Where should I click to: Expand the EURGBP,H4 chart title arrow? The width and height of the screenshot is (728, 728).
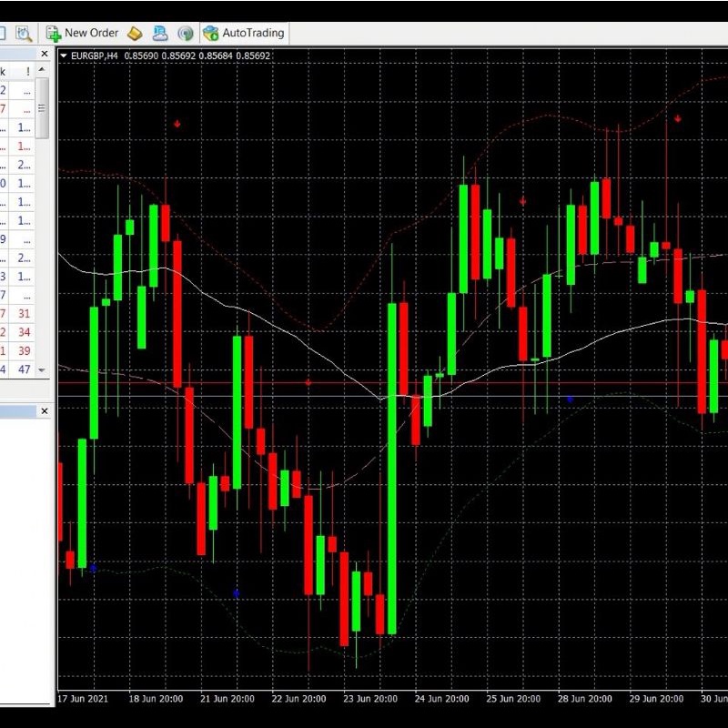[x=63, y=56]
